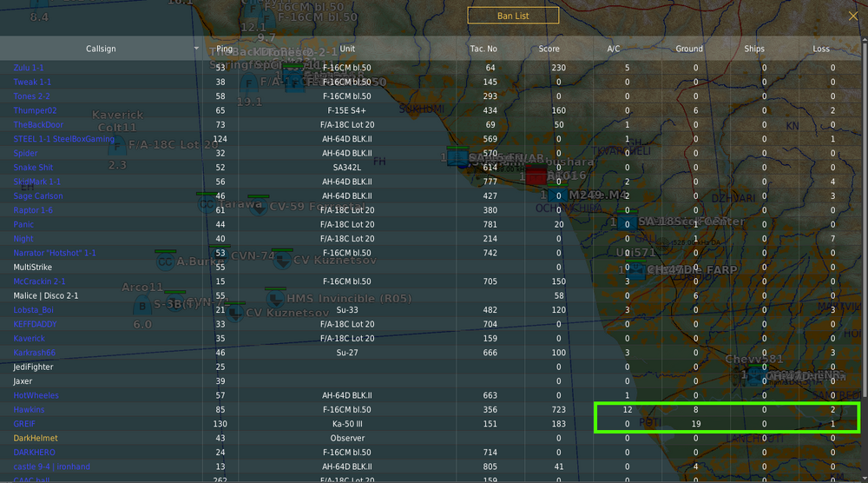Select player Narrator "Hotshot" 1-1
Image resolution: width=868 pixels, height=483 pixels.
point(55,253)
